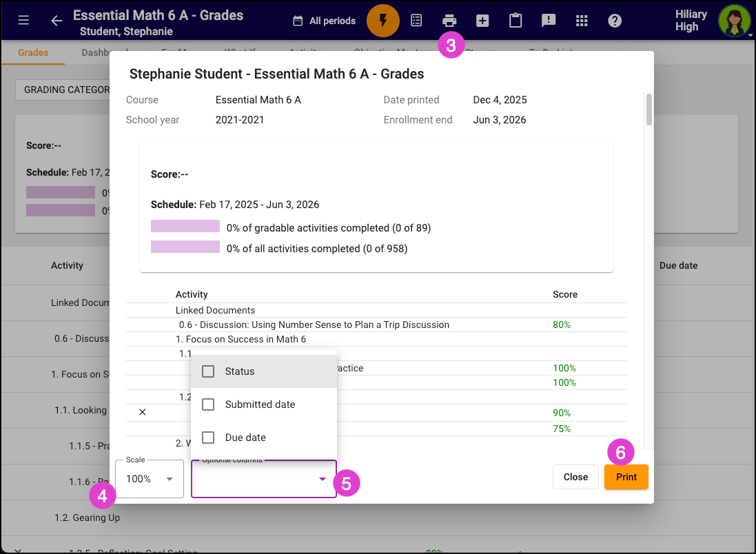Check the Due date option
This screenshot has height=554, width=756.
208,438
